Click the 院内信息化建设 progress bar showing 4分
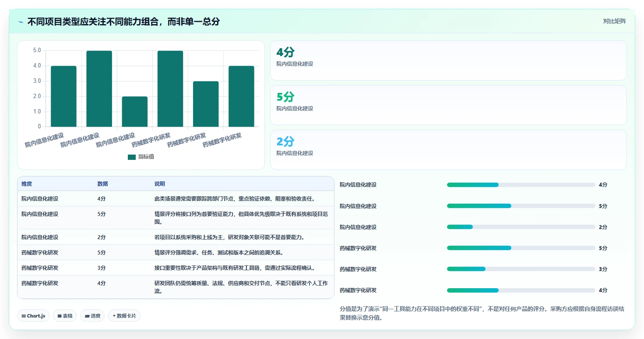 (x=521, y=185)
